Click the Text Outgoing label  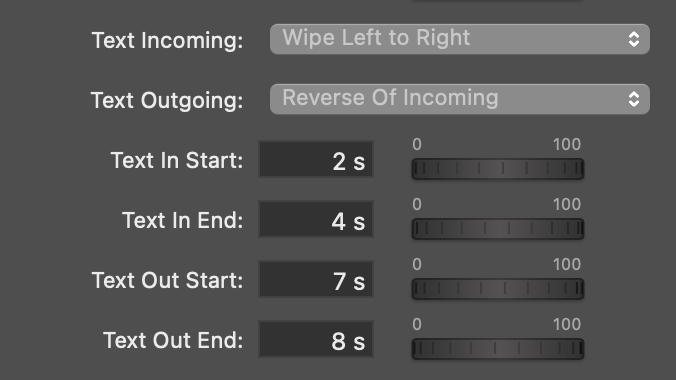tap(167, 100)
